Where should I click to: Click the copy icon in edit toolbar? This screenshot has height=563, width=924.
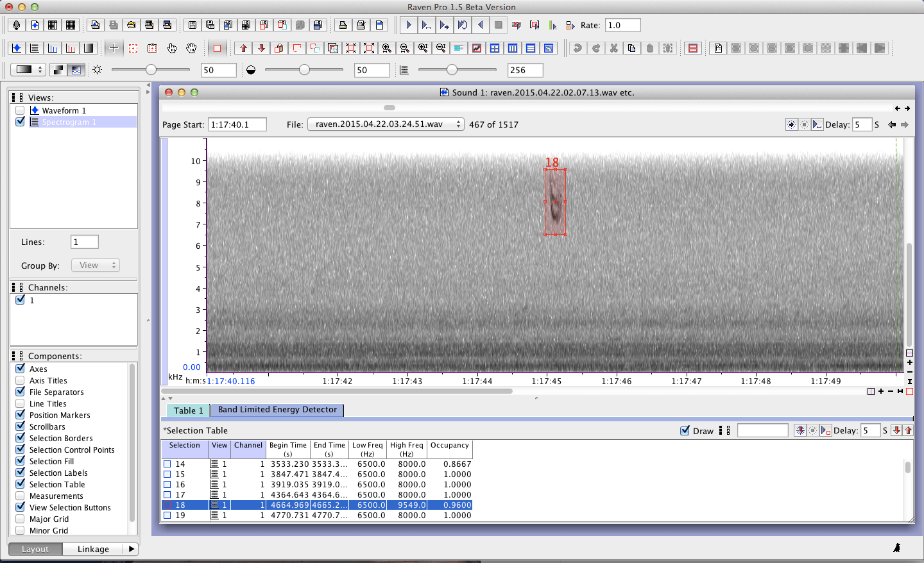click(631, 48)
